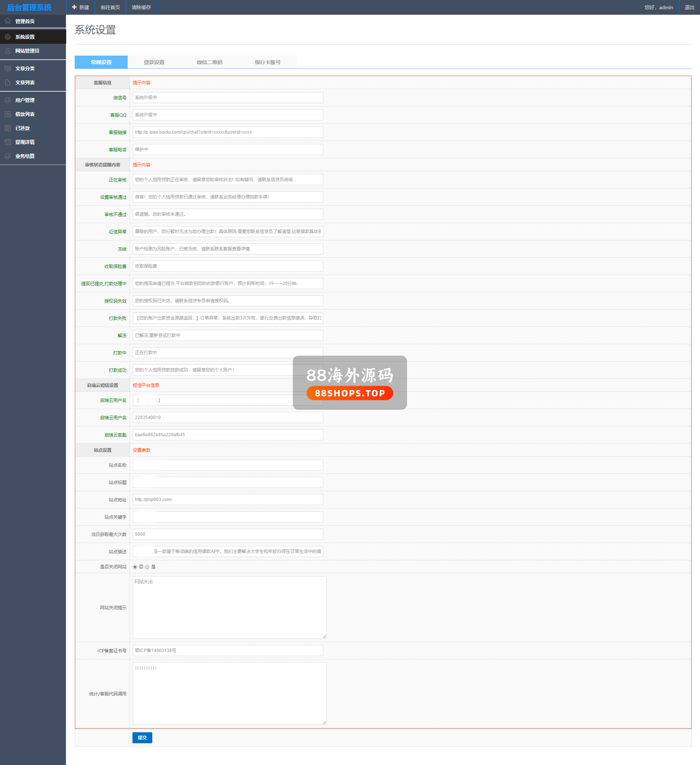Click the home icon beside 管理首页
This screenshot has width=700, height=765.
[8, 21]
